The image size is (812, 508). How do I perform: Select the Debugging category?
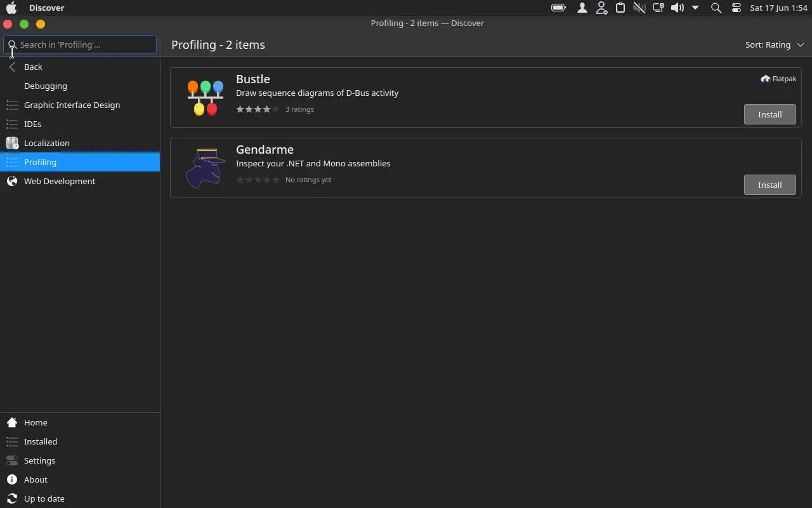tap(46, 86)
